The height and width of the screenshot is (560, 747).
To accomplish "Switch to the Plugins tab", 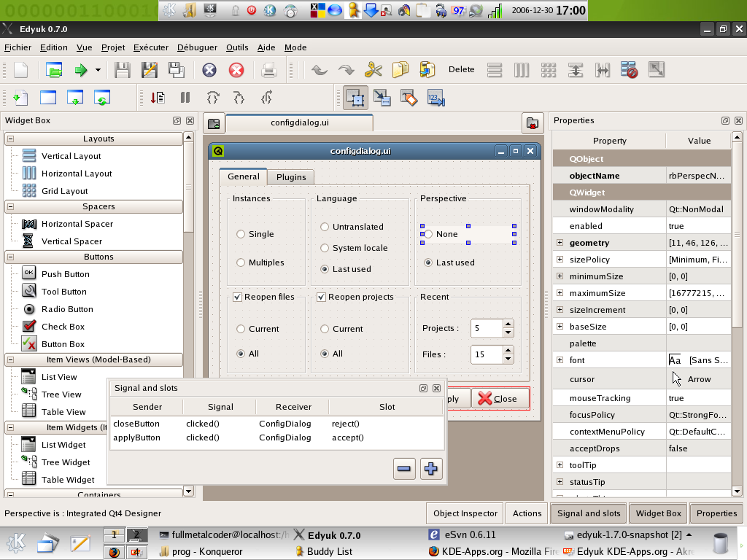I will point(291,177).
